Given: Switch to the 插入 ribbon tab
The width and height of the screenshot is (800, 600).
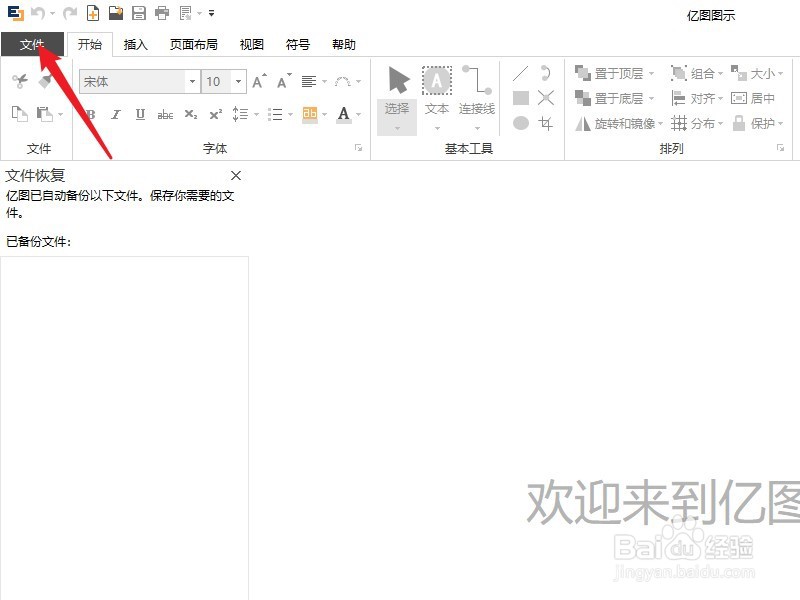Looking at the screenshot, I should pos(135,44).
